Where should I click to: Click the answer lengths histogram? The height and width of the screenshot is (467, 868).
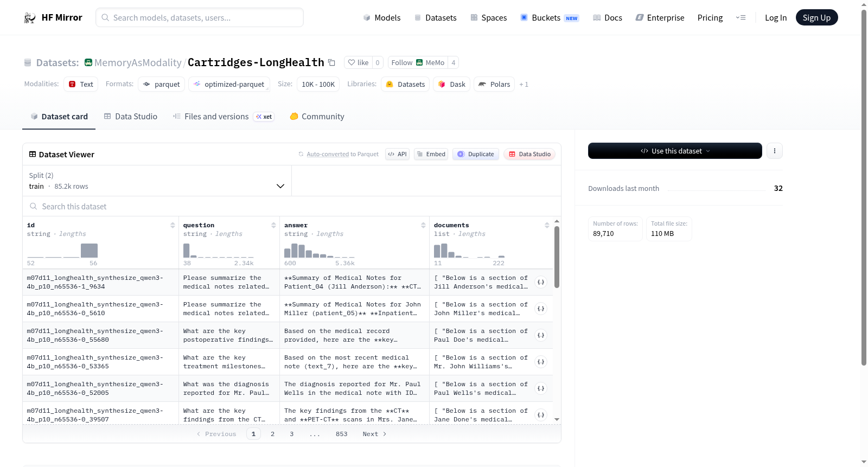[320, 251]
